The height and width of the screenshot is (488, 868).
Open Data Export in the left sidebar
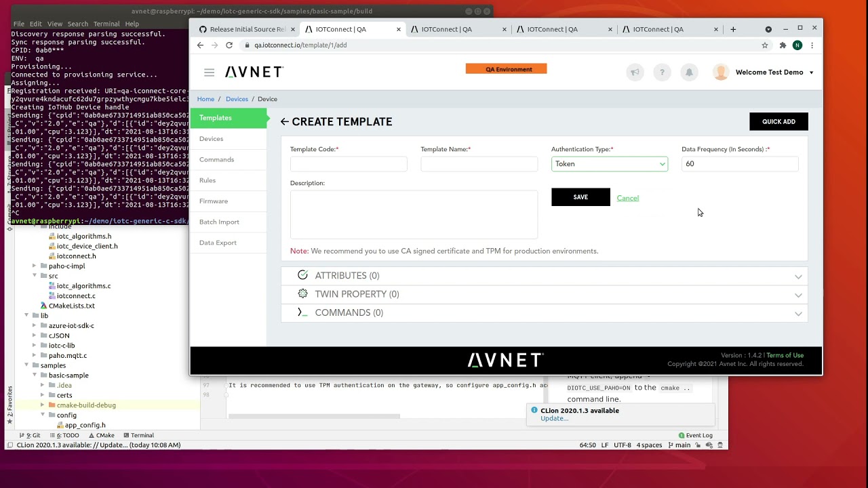(229, 243)
